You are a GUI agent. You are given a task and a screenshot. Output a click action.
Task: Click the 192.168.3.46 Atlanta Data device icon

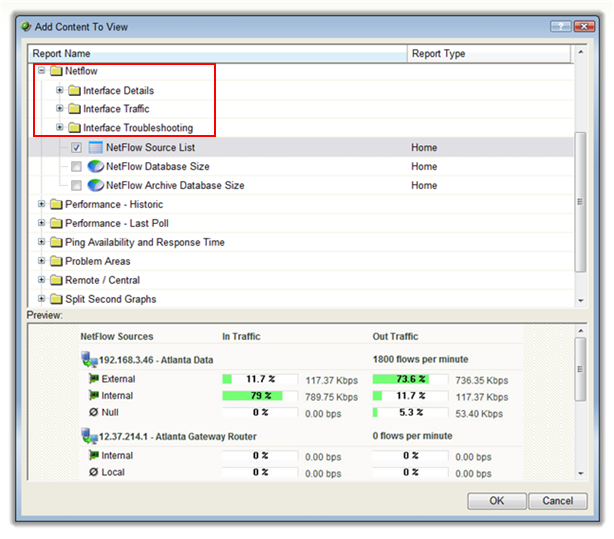coord(89,360)
